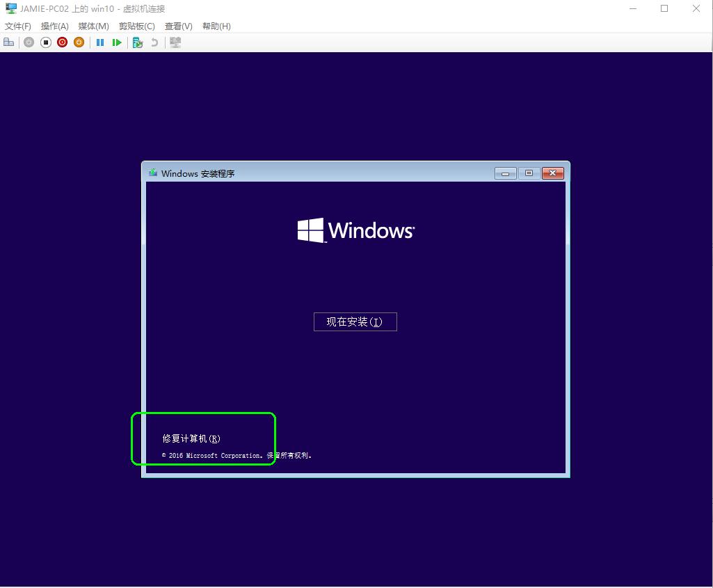Pause the running virtual machine
The image size is (713, 588).
click(99, 42)
